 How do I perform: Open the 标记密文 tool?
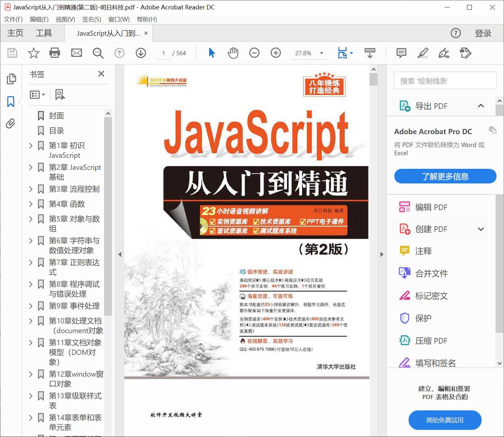(423, 296)
